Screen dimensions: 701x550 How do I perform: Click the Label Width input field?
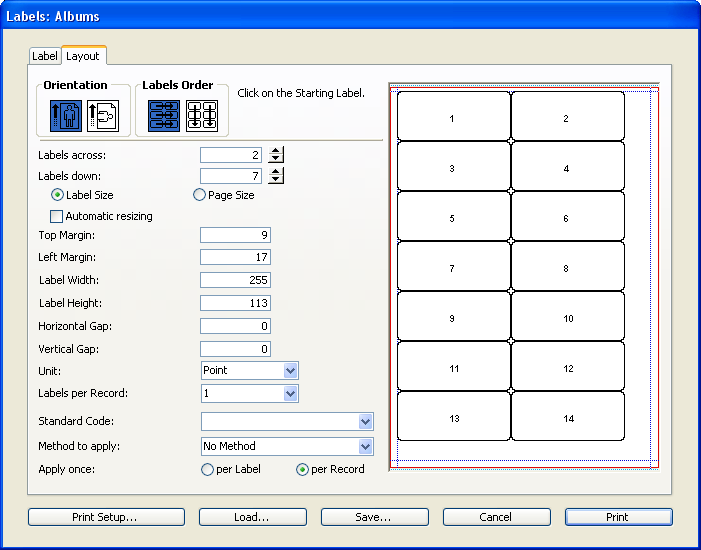point(235,280)
